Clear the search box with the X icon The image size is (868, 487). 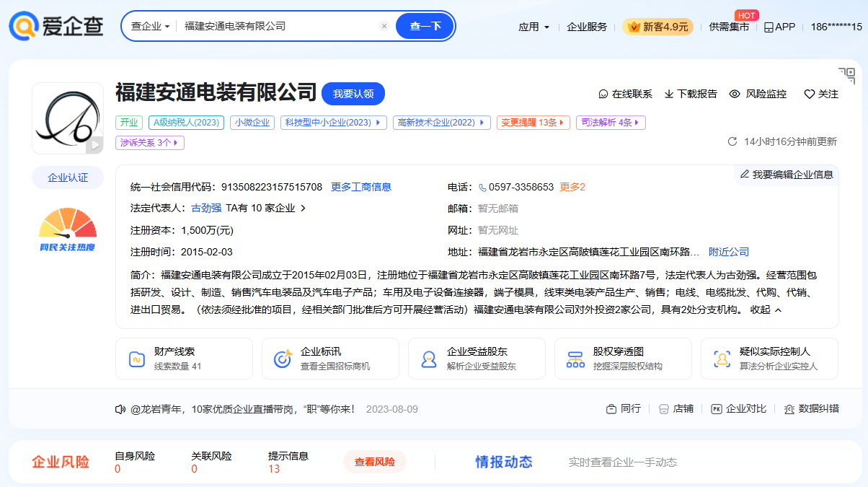coord(384,26)
